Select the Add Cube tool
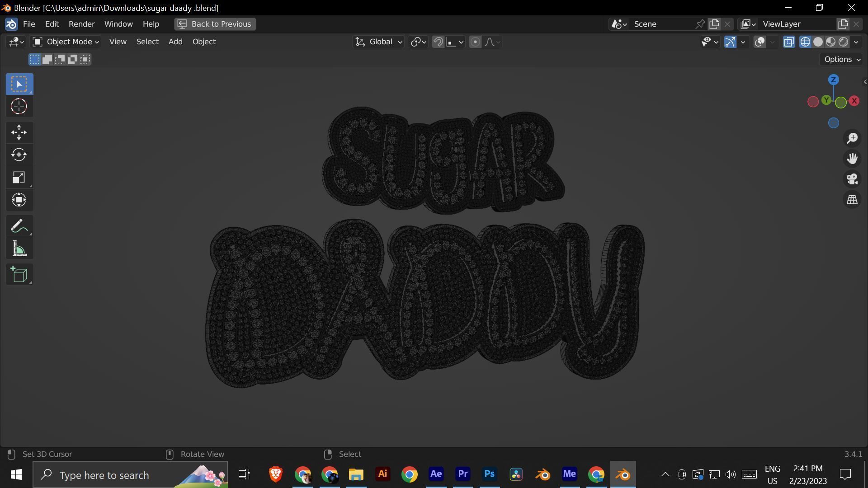The image size is (868, 488). point(19,274)
